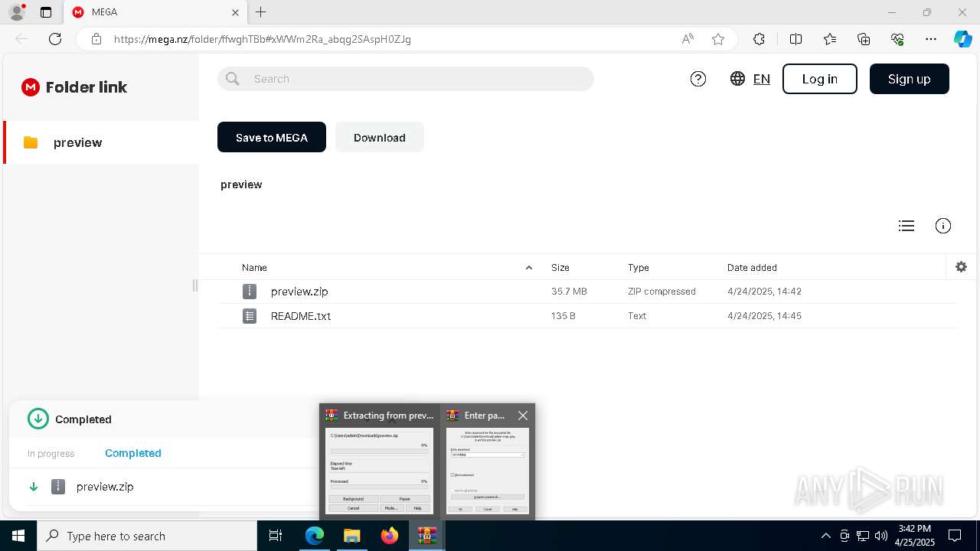Screen dimensions: 980x551
Task: Click the preview.zip file icon
Action: (250, 292)
